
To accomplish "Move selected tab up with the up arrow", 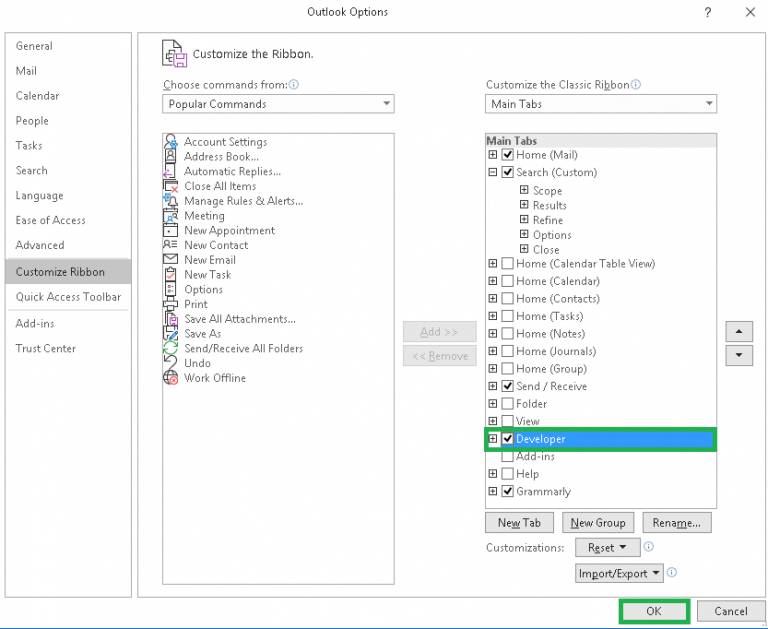I will 739,332.
